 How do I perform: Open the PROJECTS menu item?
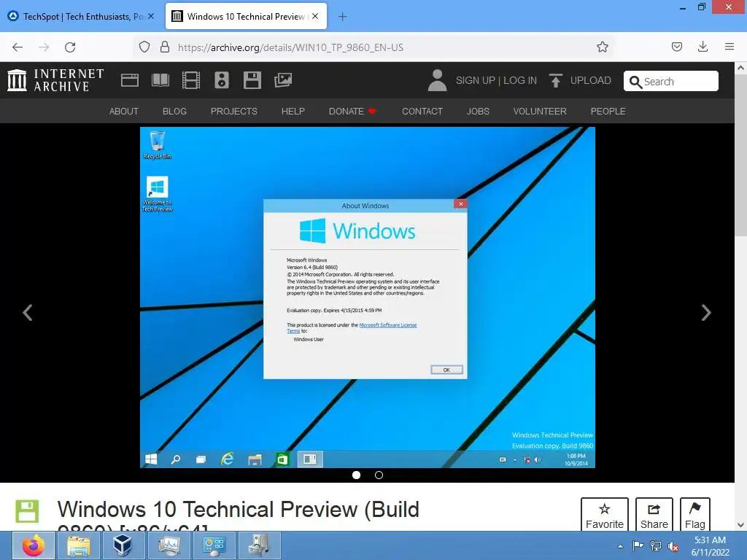pyautogui.click(x=234, y=111)
